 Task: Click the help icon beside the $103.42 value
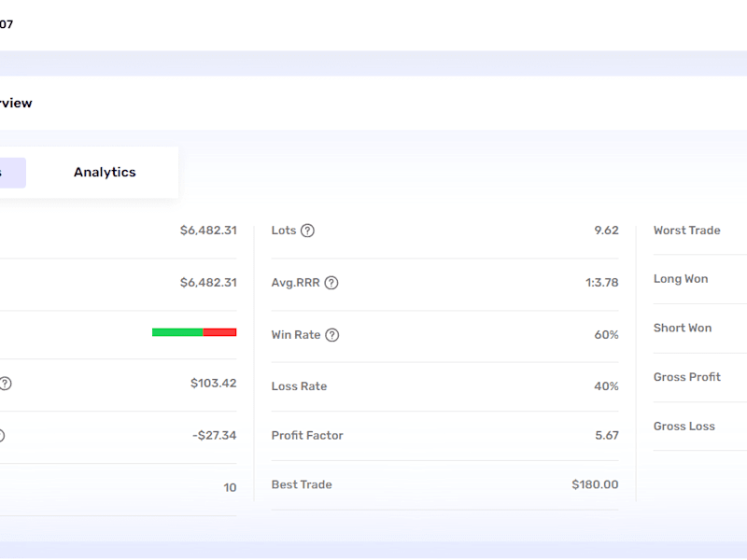coord(5,384)
